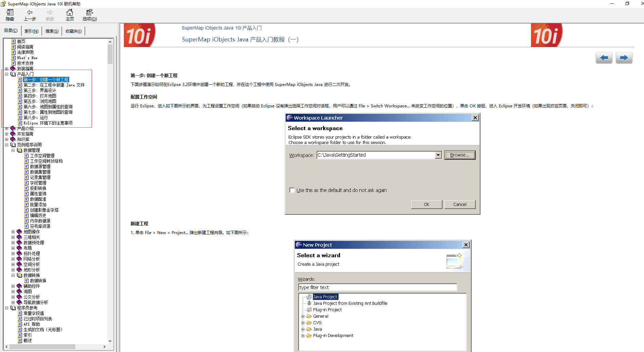Click the book icon beside 地图操作

point(19,232)
